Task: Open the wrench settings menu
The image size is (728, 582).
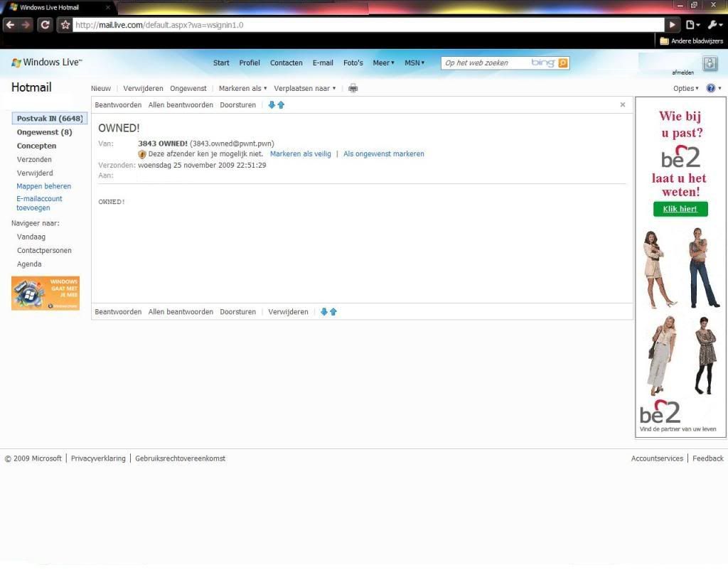Action: click(714, 25)
